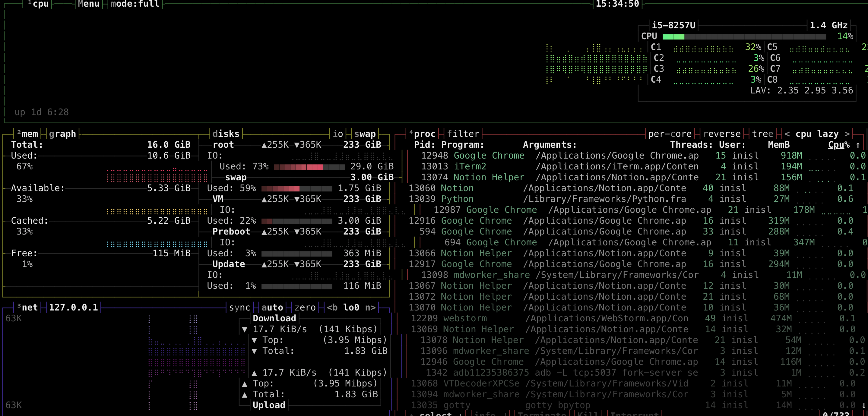Image resolution: width=868 pixels, height=416 pixels.
Task: Switch to next network interface n
Action: point(370,307)
